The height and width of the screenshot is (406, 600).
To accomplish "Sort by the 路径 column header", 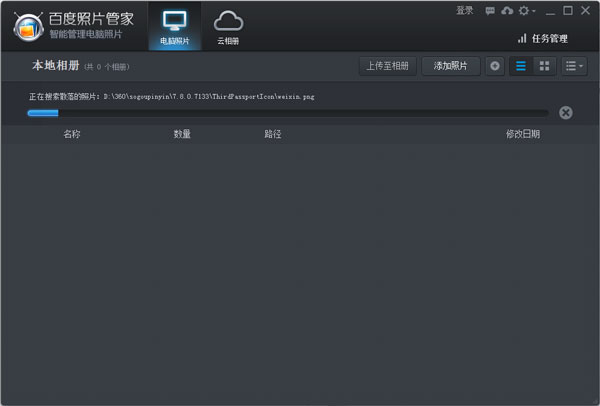I will click(x=273, y=134).
